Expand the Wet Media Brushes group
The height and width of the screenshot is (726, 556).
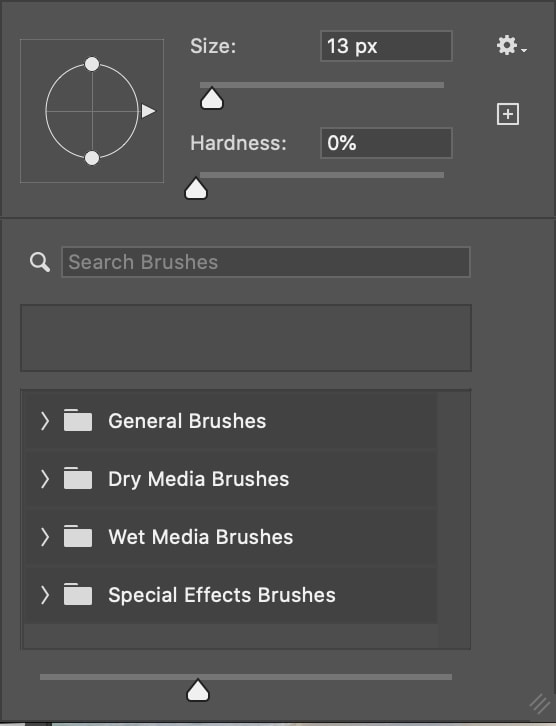click(x=44, y=537)
